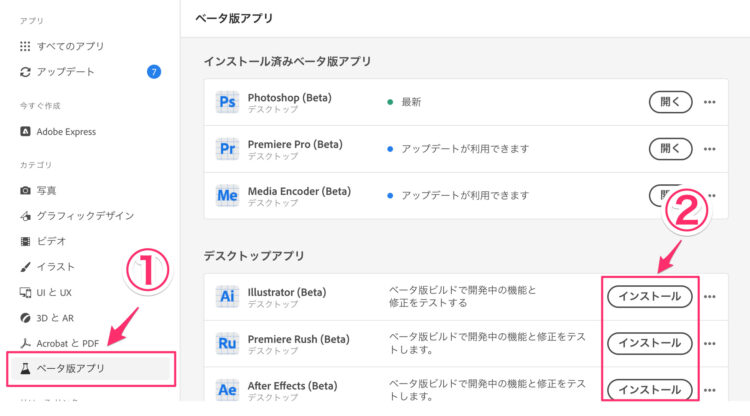Click the 3D と AR icon
The image size is (750, 416).
point(25,318)
